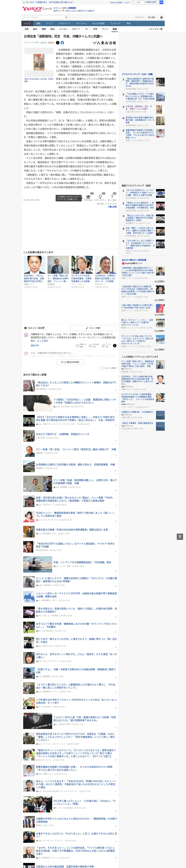Viewport: 186px width, 868px height.
Task: Dismiss the クマ駆除 recommended article
Action: pos(116,410)
